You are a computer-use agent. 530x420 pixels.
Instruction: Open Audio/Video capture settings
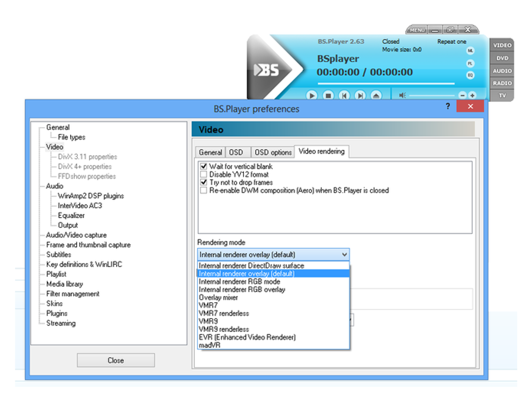pos(76,235)
